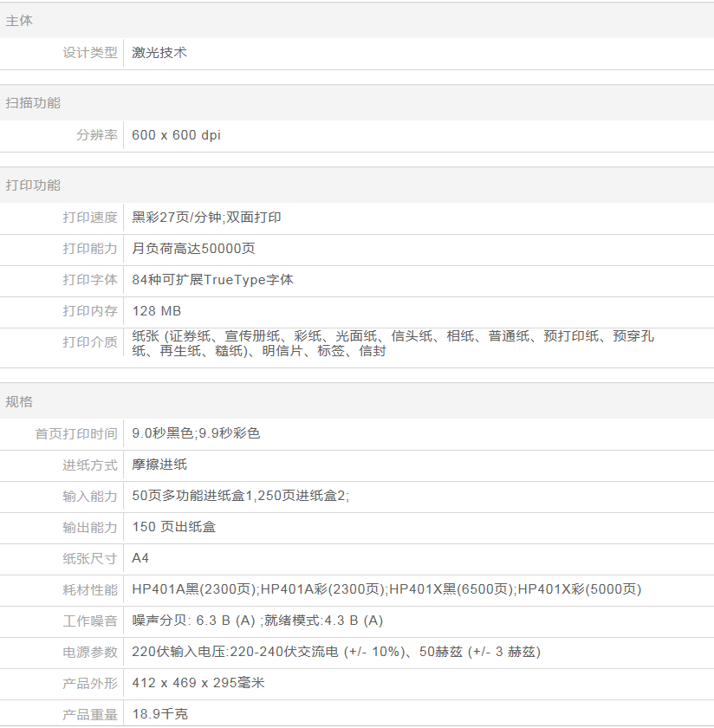Image resolution: width=714 pixels, height=728 pixels.
Task: Click the 打印介质 row label
Action: 89,342
